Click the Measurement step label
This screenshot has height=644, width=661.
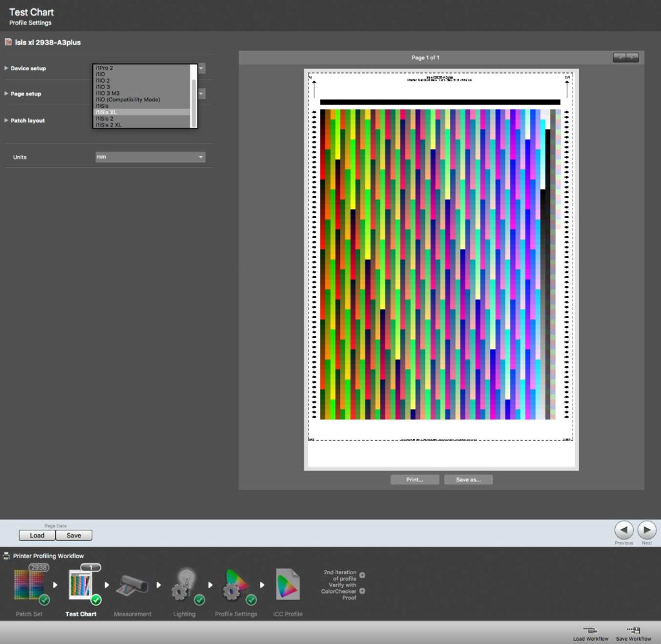[132, 614]
